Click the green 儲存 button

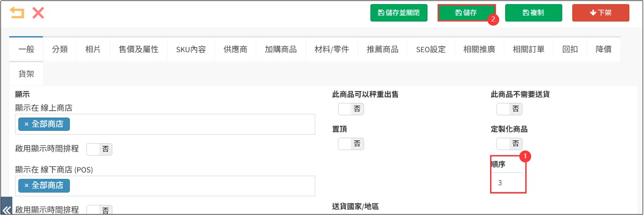(x=466, y=13)
